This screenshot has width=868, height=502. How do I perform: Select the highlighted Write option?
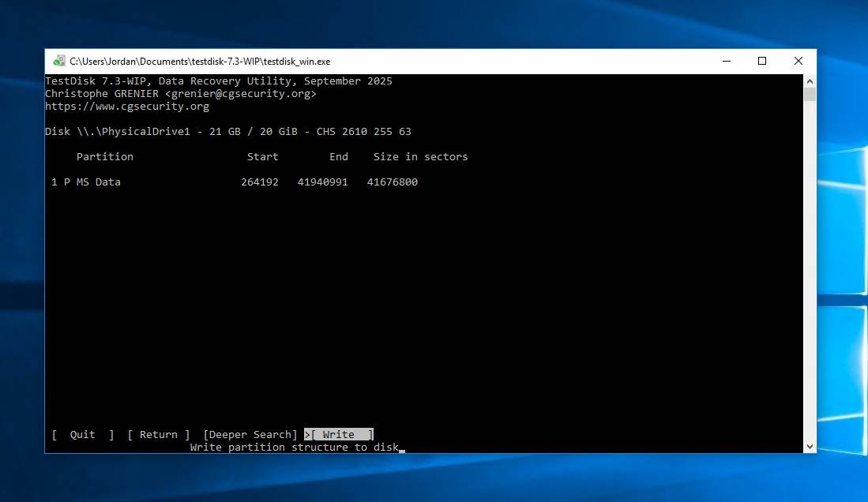(339, 435)
